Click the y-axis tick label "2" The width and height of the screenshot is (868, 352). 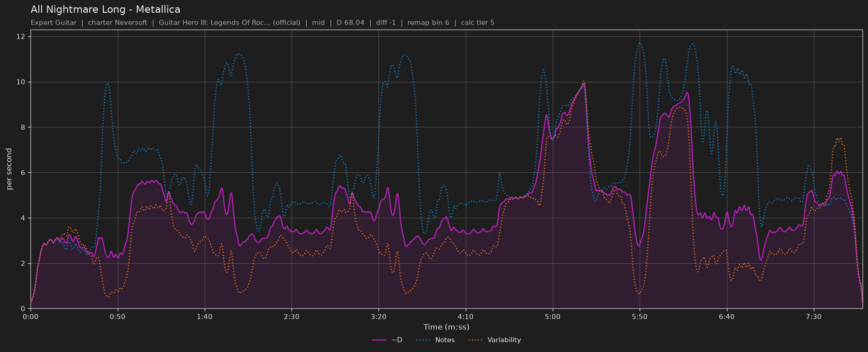[23, 264]
